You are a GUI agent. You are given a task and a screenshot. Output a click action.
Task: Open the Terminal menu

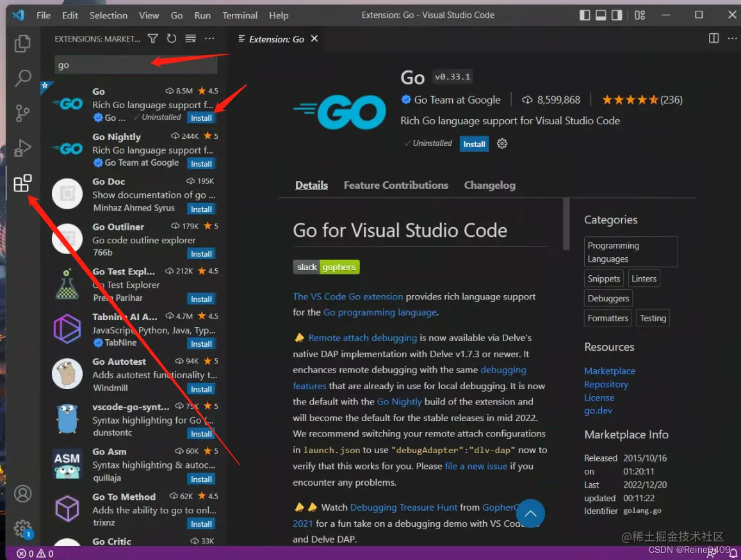(240, 15)
